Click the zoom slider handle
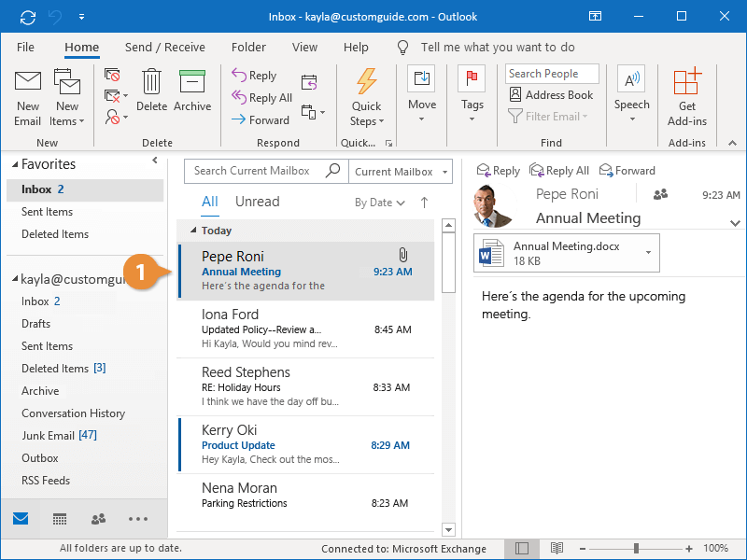 pyautogui.click(x=636, y=549)
